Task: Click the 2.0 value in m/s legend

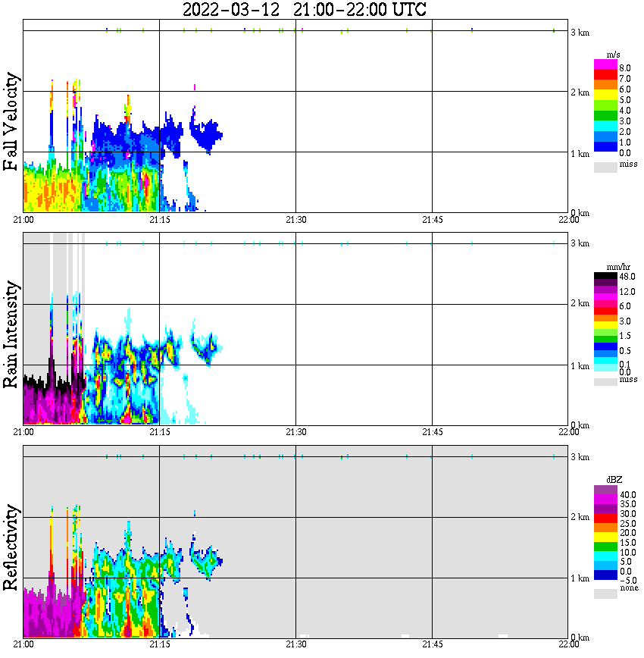Action: [x=625, y=132]
